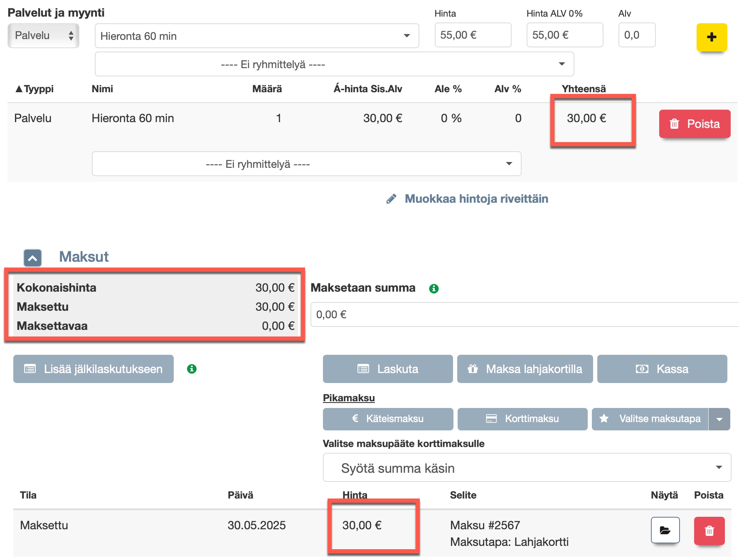The image size is (739, 560).
Task: Click the Maksetaan summa amount field
Action: (x=524, y=314)
